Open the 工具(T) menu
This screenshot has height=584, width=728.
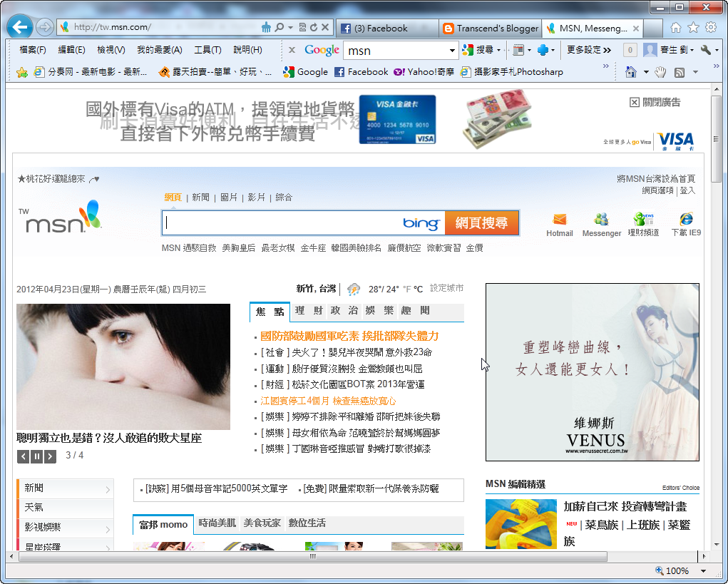(207, 50)
